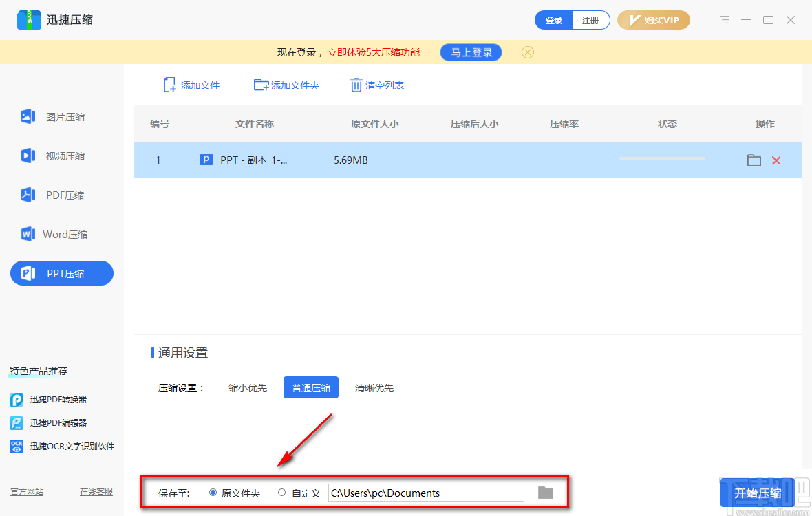Open 迅捷OCR文字识别软件 product link

click(x=72, y=446)
